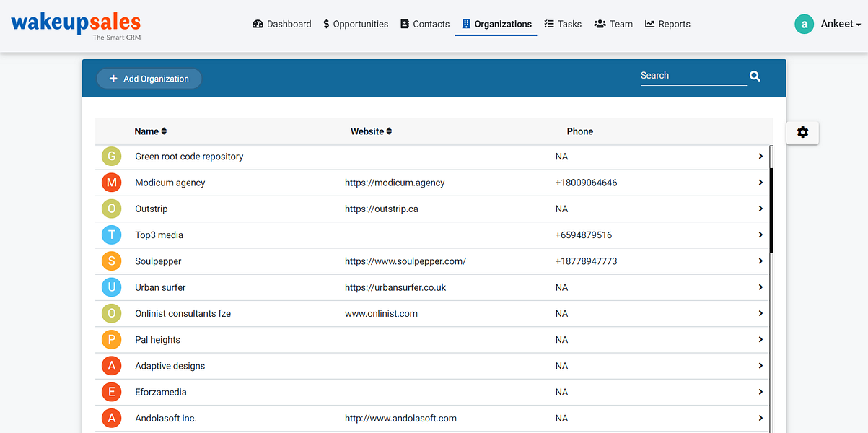
Task: Open the gear settings button
Action: click(x=802, y=132)
